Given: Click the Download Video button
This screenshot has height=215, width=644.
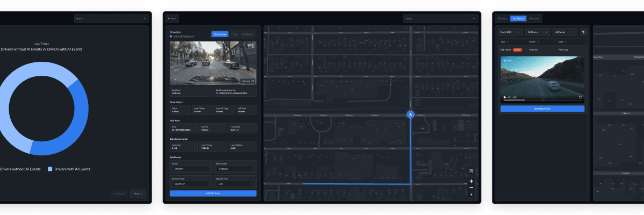Looking at the screenshot, I should (x=542, y=109).
